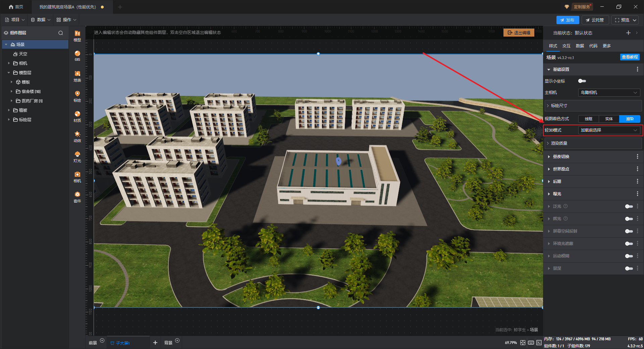Enable the 辉光 switch
This screenshot has height=349, width=644.
(x=629, y=219)
